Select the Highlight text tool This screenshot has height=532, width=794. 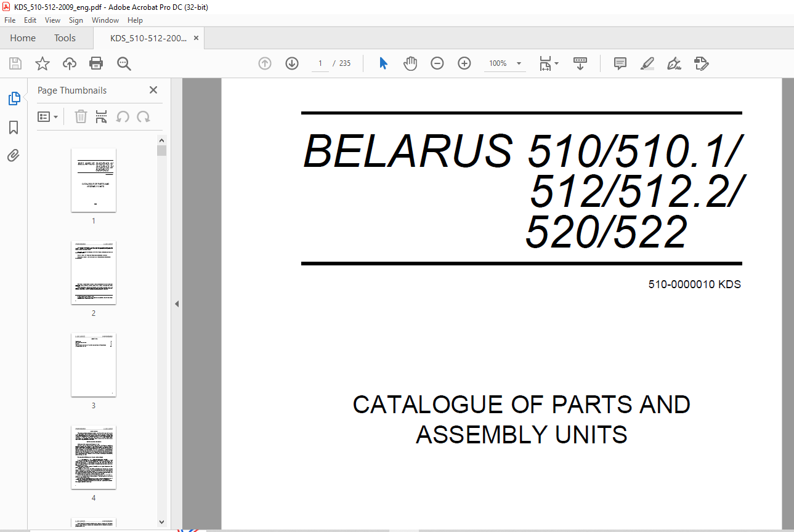click(x=647, y=63)
